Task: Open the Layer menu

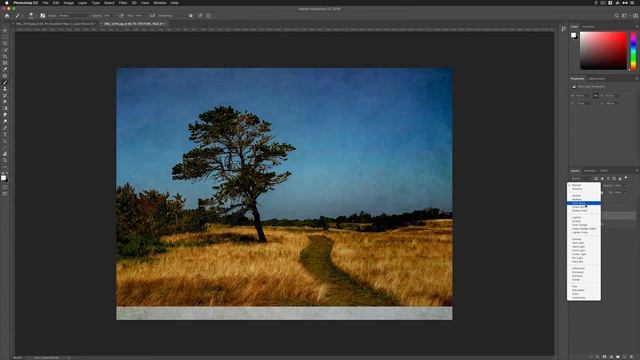Action: (82, 3)
